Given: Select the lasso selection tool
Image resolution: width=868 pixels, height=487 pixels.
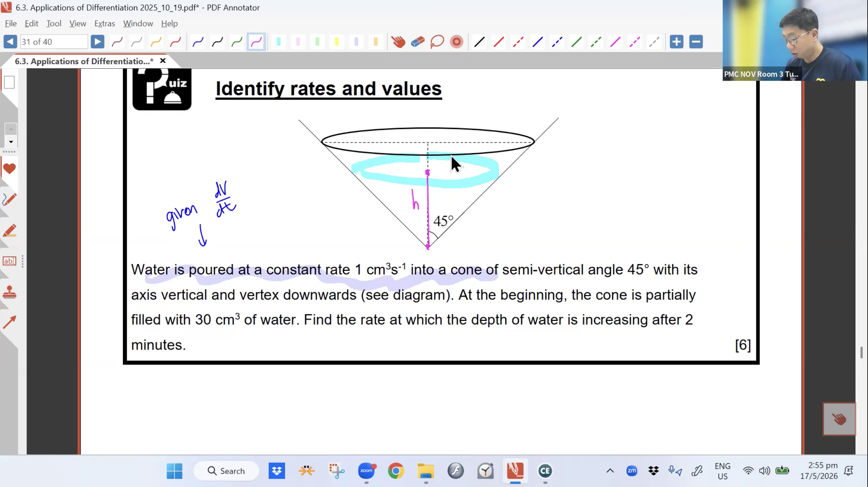Looking at the screenshot, I should click(x=437, y=42).
